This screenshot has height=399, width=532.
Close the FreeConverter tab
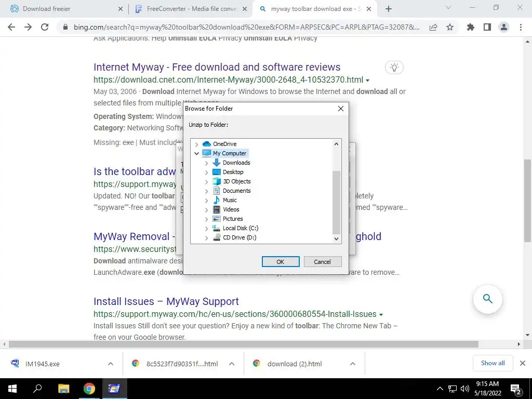point(245,9)
